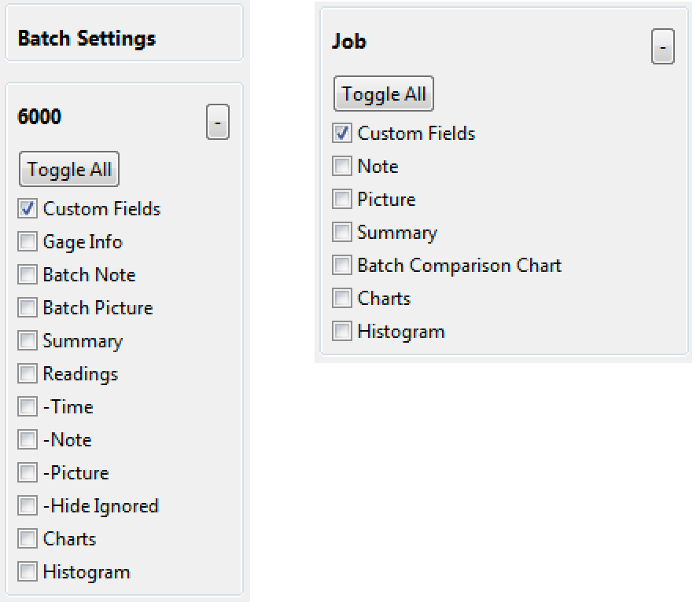This screenshot has width=700, height=602.
Task: Check the Note box under Job
Action: 342,167
